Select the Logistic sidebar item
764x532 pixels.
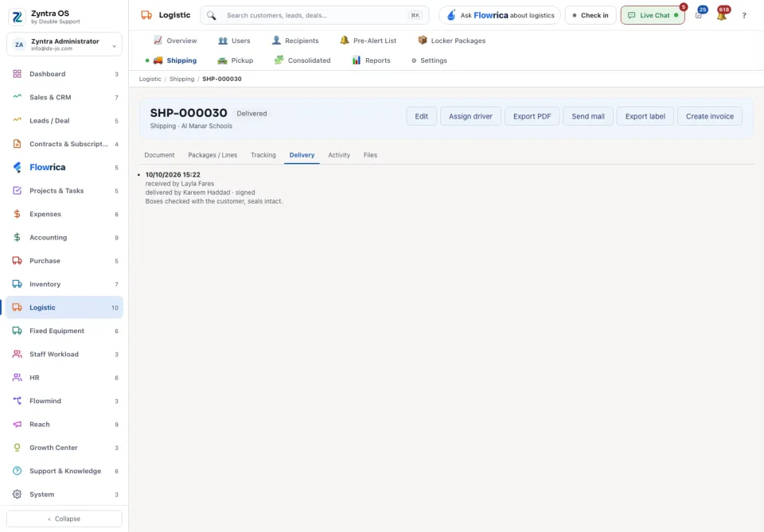[x=64, y=307]
